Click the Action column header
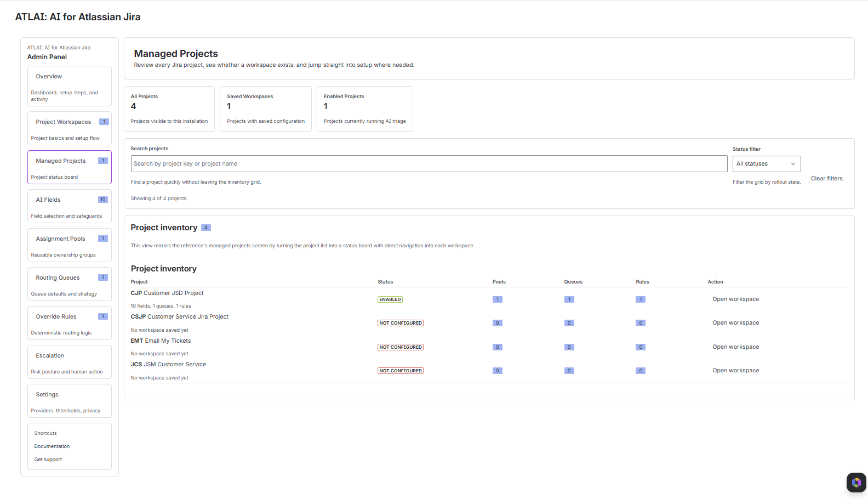 tap(715, 282)
